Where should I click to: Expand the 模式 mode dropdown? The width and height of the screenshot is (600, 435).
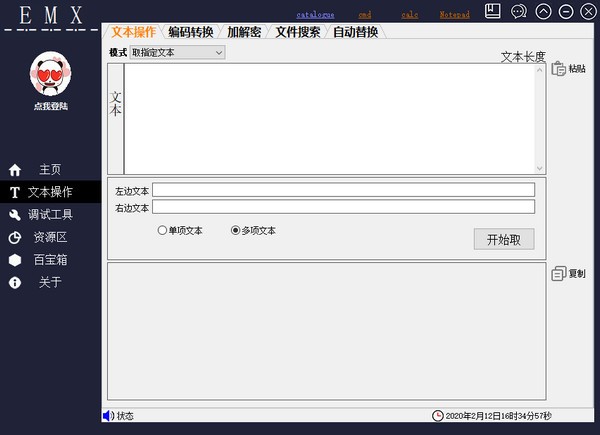tap(218, 52)
